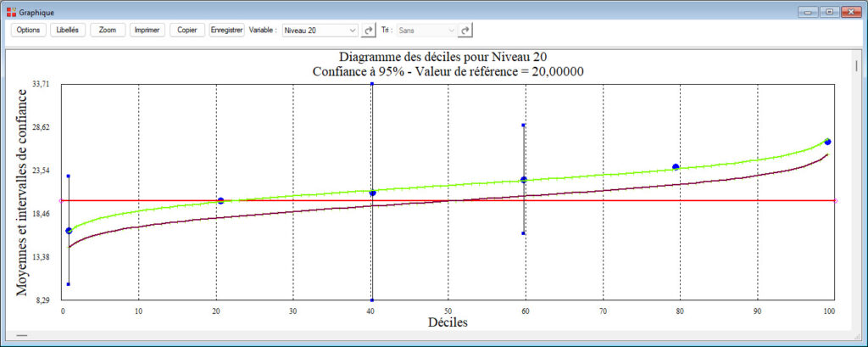This screenshot has width=868, height=347.
Task: Click the blue data point near decile 0
Action: [69, 230]
